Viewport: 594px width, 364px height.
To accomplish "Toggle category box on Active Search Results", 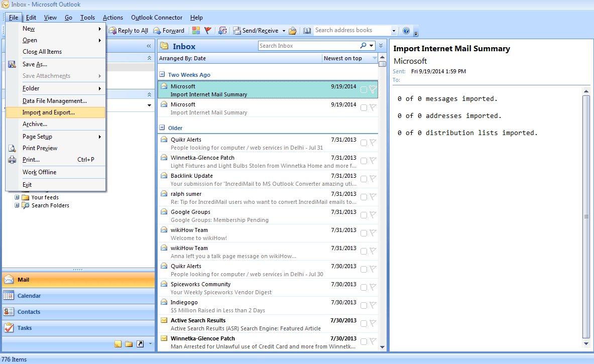I will pyautogui.click(x=364, y=323).
